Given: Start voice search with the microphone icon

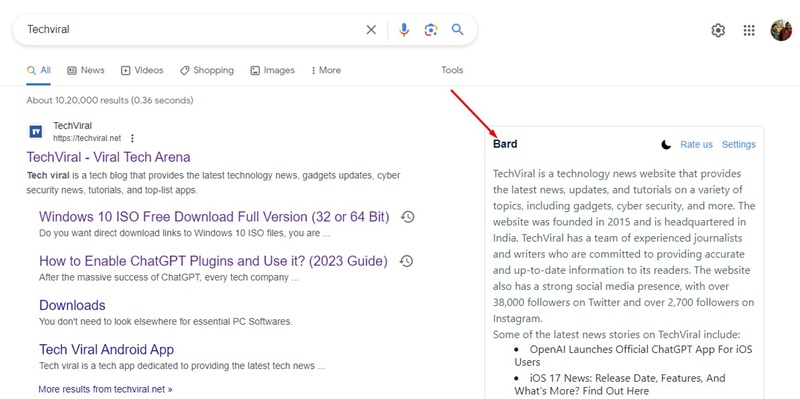Looking at the screenshot, I should coord(404,30).
